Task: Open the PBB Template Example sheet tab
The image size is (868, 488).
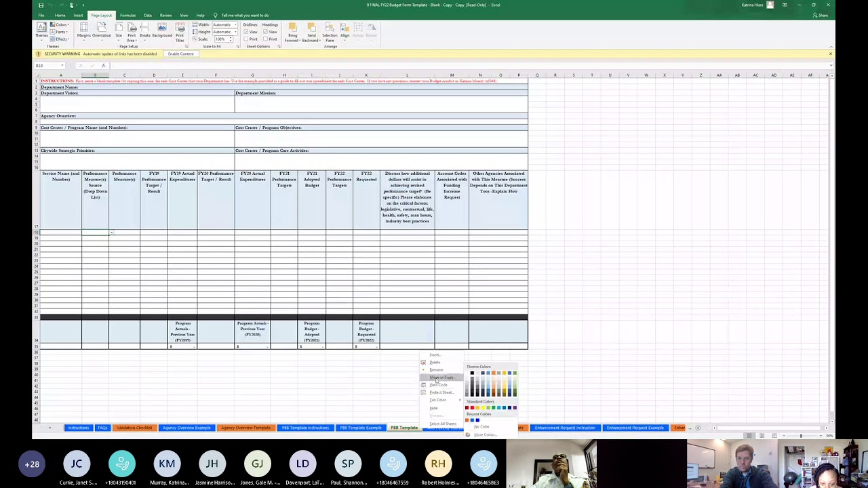Action: point(361,428)
